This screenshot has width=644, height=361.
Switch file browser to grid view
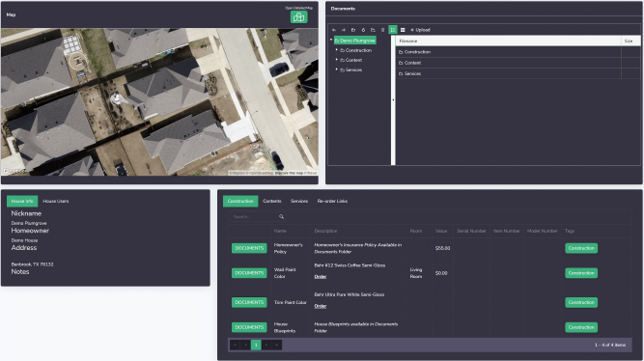point(403,30)
